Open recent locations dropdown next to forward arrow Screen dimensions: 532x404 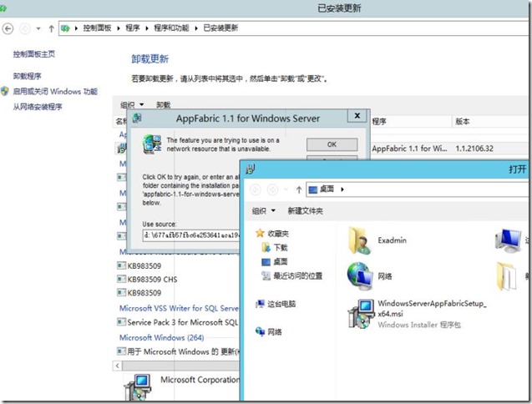tap(38, 28)
